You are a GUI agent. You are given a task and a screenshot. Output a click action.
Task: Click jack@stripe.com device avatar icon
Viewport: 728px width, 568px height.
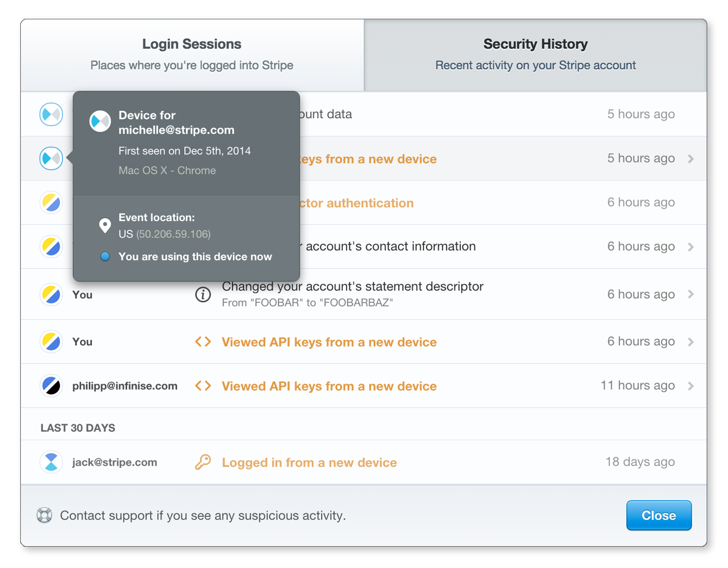(51, 462)
